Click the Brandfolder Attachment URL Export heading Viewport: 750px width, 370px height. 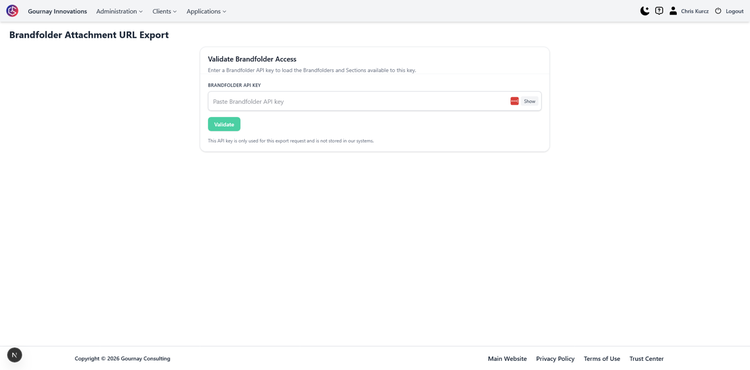pyautogui.click(x=89, y=35)
